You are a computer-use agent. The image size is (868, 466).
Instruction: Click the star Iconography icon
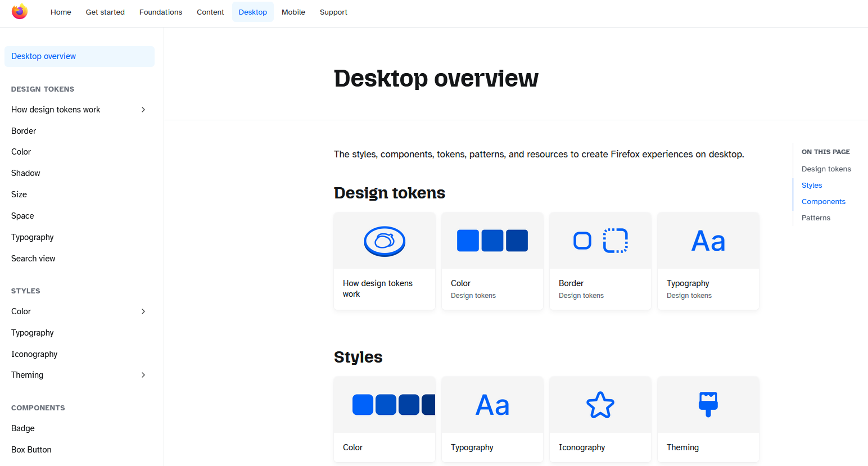click(600, 405)
